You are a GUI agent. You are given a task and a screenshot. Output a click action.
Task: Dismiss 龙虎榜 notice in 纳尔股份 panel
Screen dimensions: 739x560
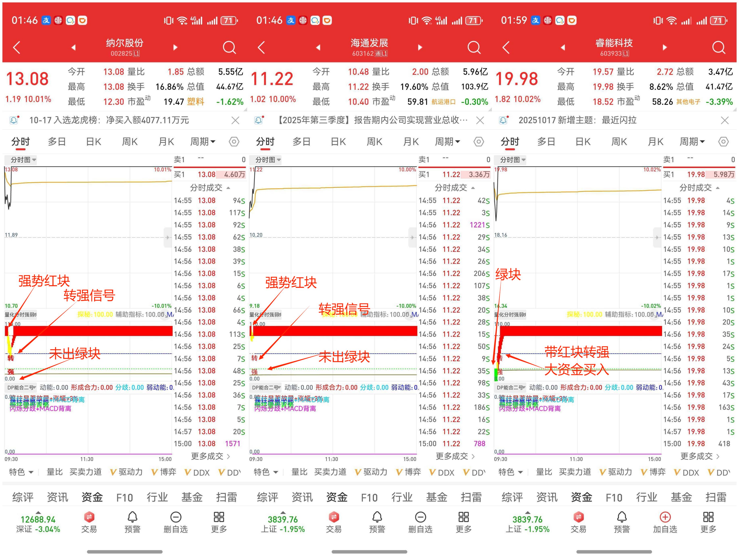(x=235, y=120)
